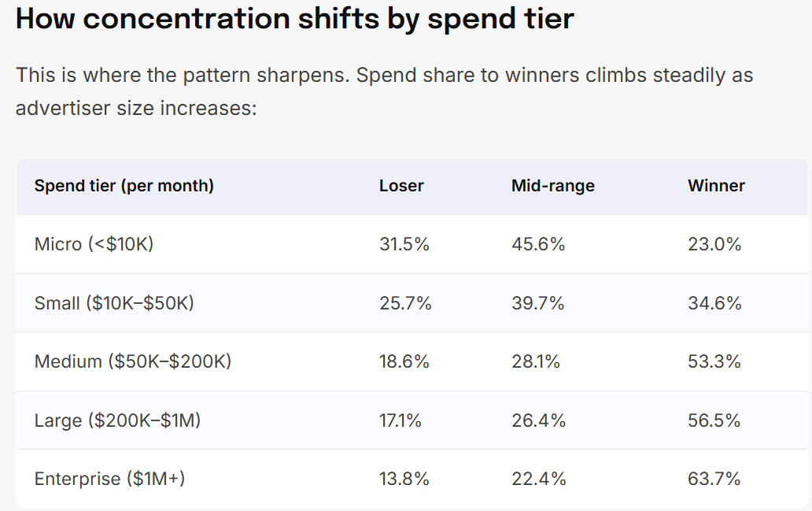Viewport: 812px width, 511px height.
Task: Click the heading 'How concentration shifts by spend tier'
Action: (294, 19)
